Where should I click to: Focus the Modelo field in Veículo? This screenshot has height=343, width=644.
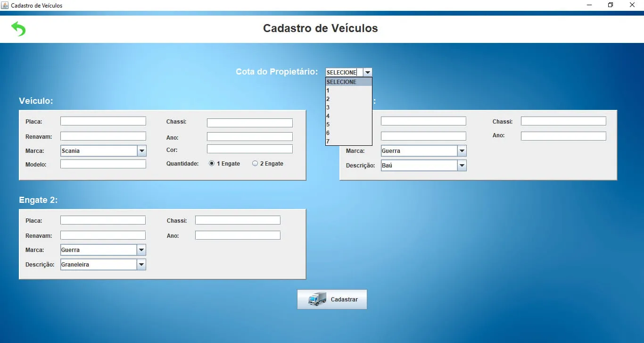point(103,164)
